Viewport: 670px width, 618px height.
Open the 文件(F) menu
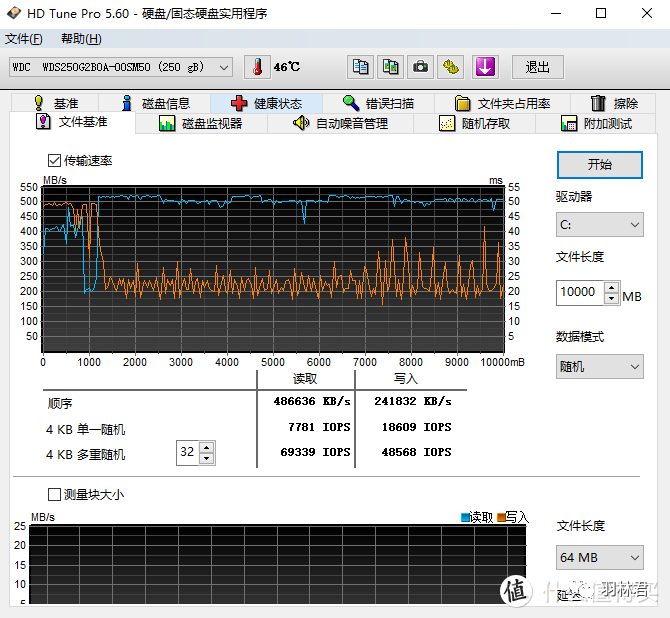coord(24,39)
